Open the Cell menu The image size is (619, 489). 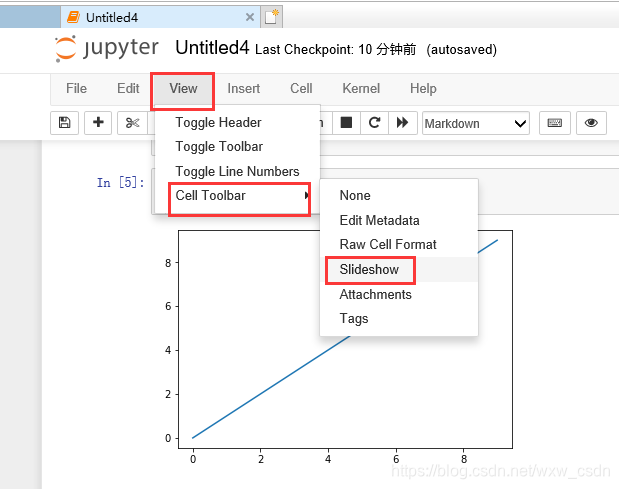click(x=301, y=88)
